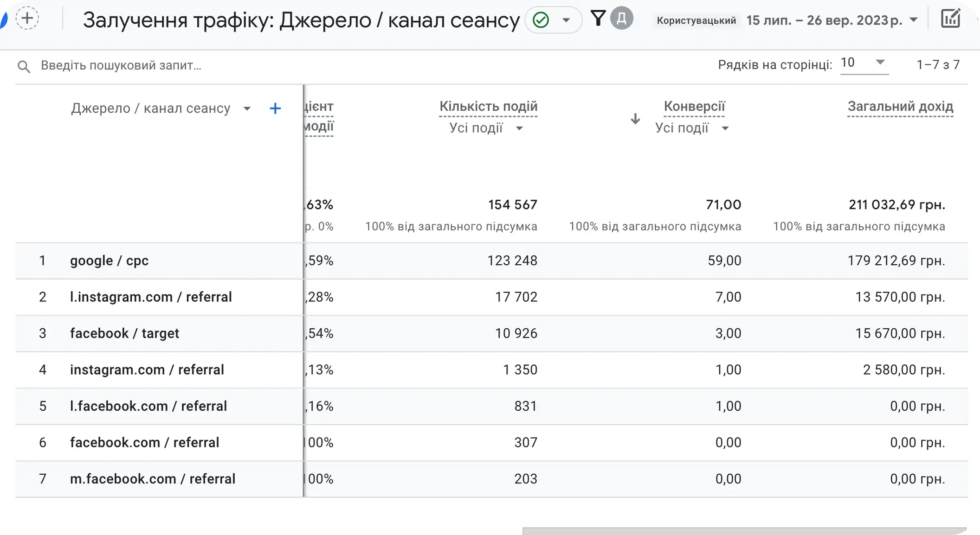The width and height of the screenshot is (980, 535).
Task: Sort by Конверсії column header
Action: (x=694, y=106)
